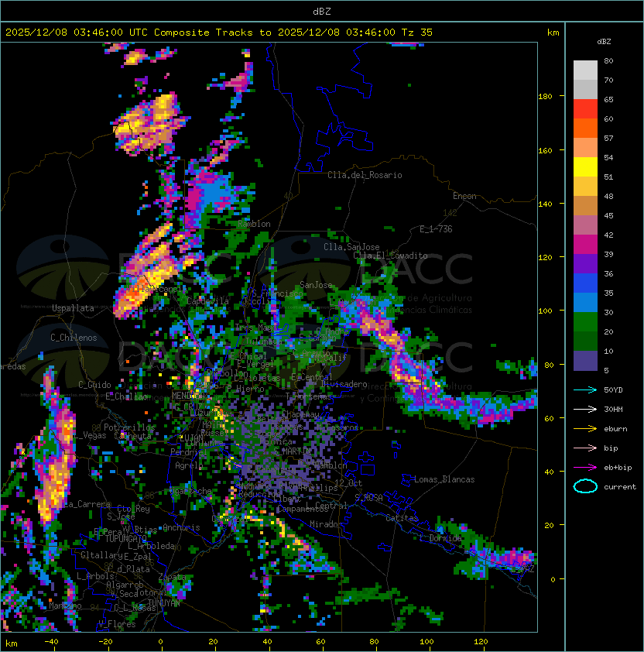
Task: Click the white 30HM track arrow
Action: coord(585,410)
